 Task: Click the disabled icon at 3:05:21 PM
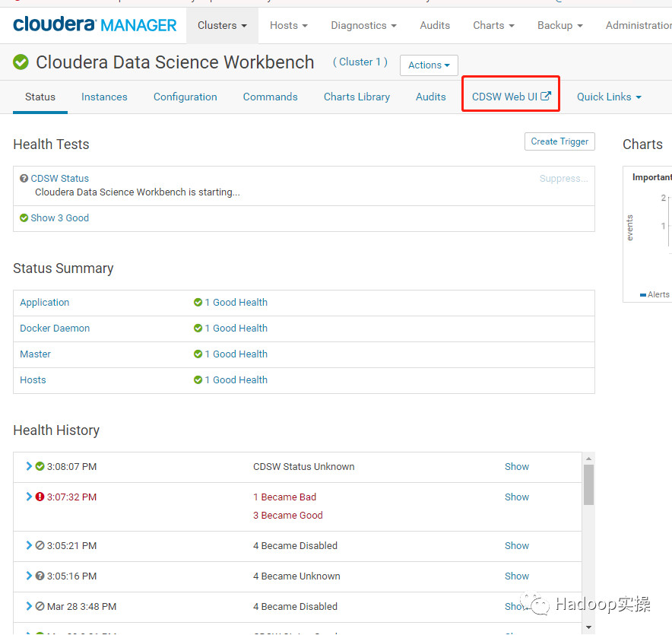click(x=40, y=545)
